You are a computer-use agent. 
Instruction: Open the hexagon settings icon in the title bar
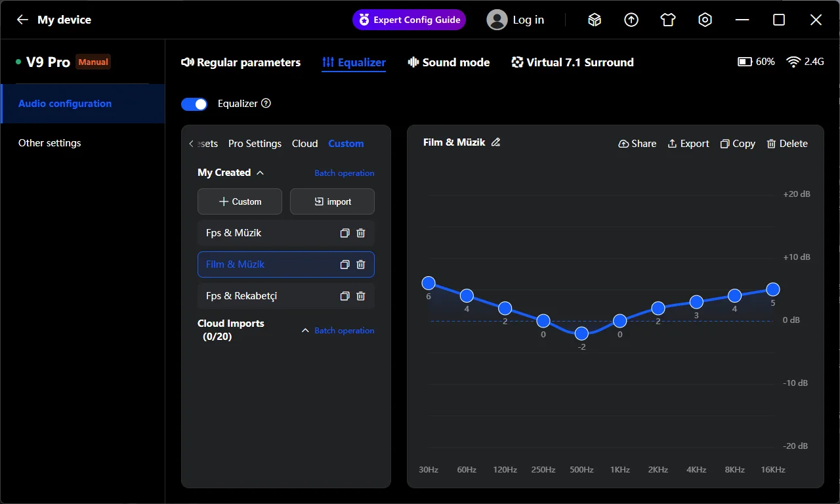tap(705, 20)
